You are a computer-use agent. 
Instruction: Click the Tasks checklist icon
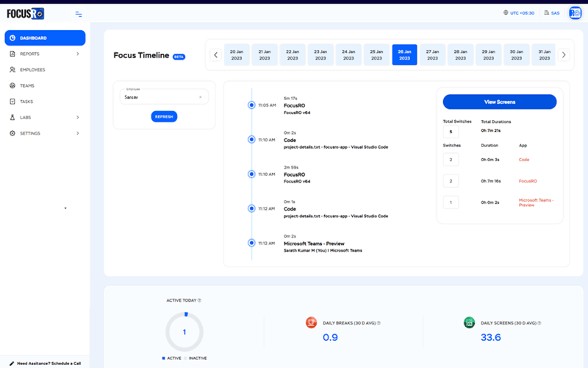12,102
